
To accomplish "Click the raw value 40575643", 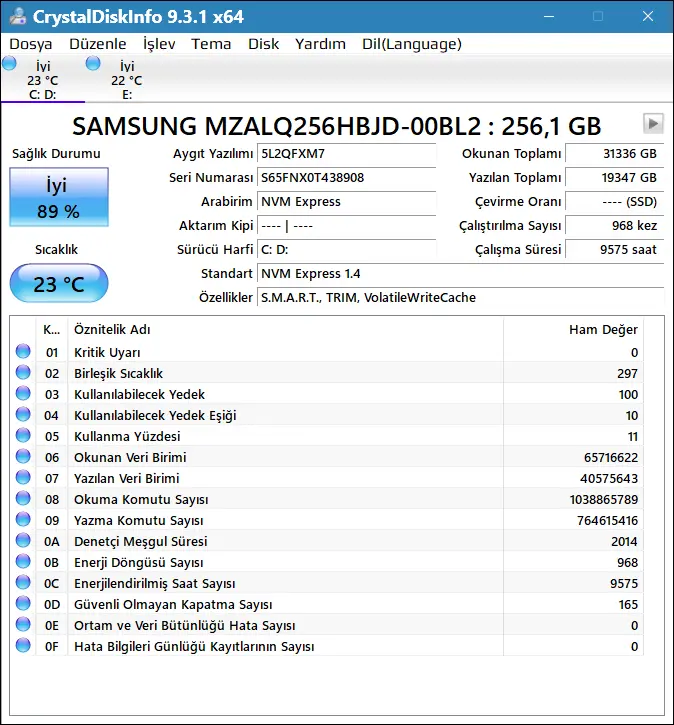I will (609, 479).
